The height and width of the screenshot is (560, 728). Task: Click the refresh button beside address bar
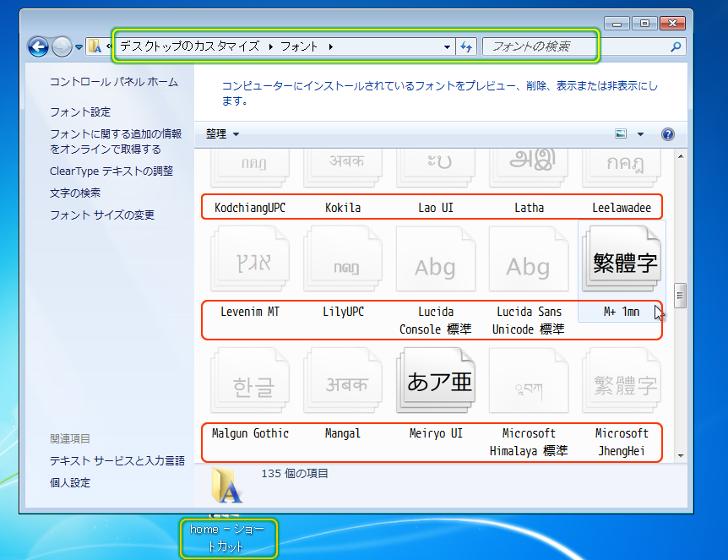(466, 46)
